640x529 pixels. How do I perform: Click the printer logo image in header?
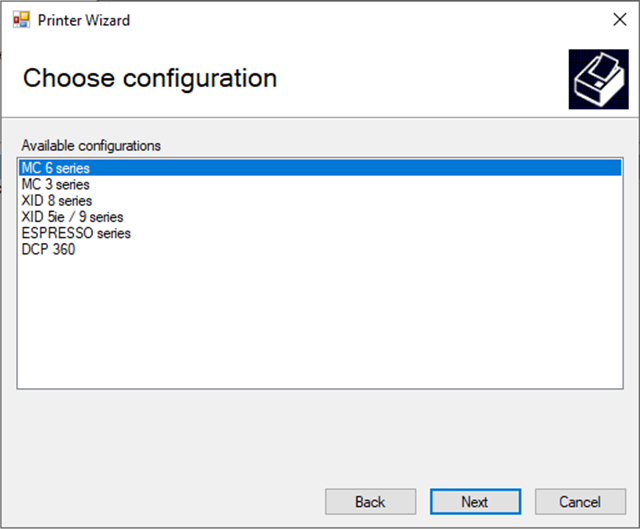[598, 79]
